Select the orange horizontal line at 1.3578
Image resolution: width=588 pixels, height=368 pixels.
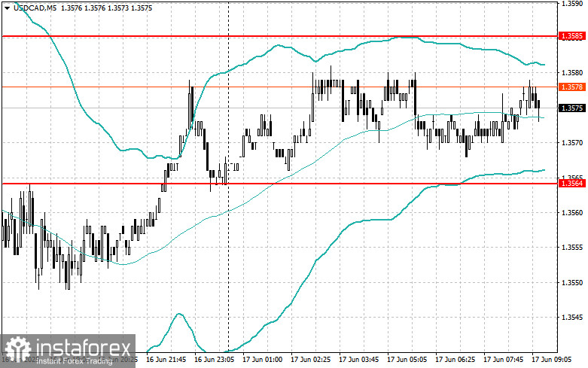pyautogui.click(x=279, y=87)
